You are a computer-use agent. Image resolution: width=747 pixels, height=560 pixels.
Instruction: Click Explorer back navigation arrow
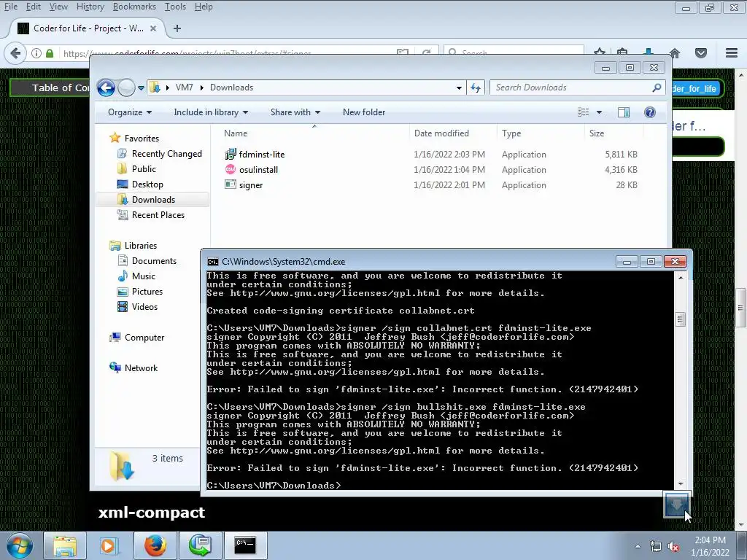pyautogui.click(x=106, y=87)
